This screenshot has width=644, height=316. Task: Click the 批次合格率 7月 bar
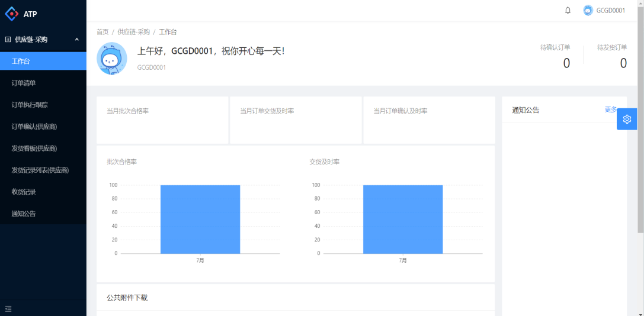click(200, 219)
